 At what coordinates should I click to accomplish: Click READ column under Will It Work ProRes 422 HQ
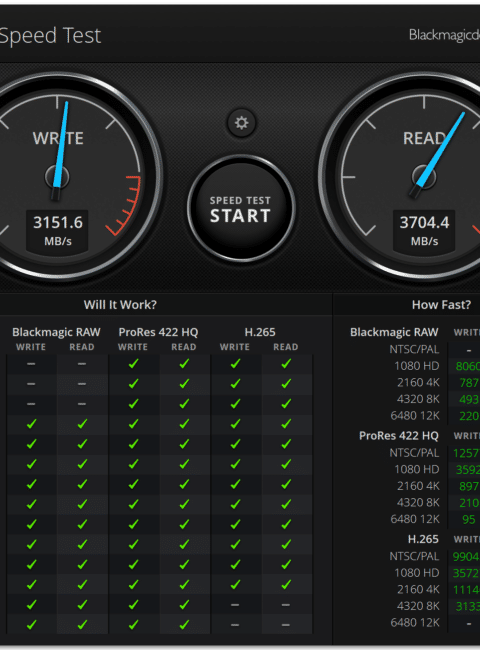tap(184, 347)
